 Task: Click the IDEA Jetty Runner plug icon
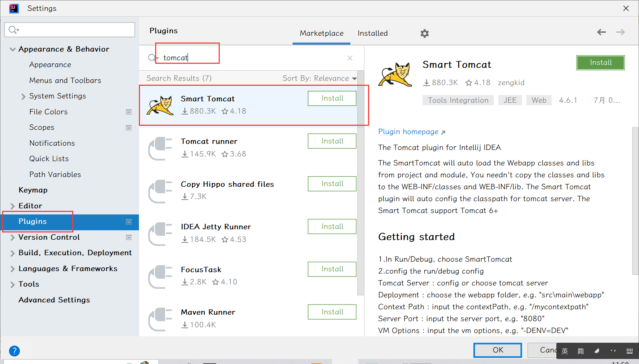(x=160, y=234)
